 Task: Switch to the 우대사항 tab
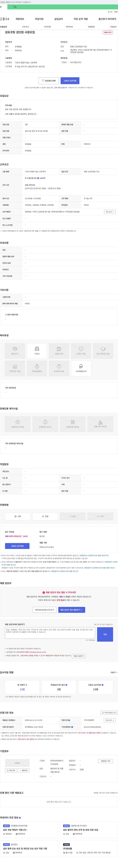click(47, 27)
